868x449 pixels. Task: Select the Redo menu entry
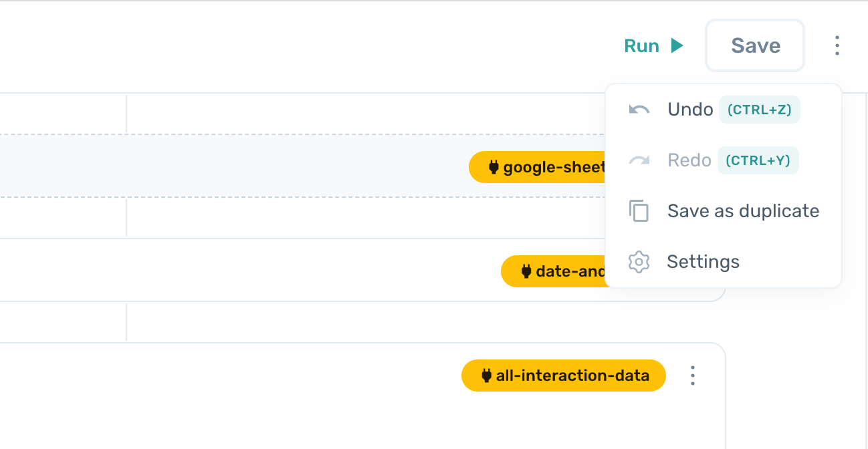[689, 160]
